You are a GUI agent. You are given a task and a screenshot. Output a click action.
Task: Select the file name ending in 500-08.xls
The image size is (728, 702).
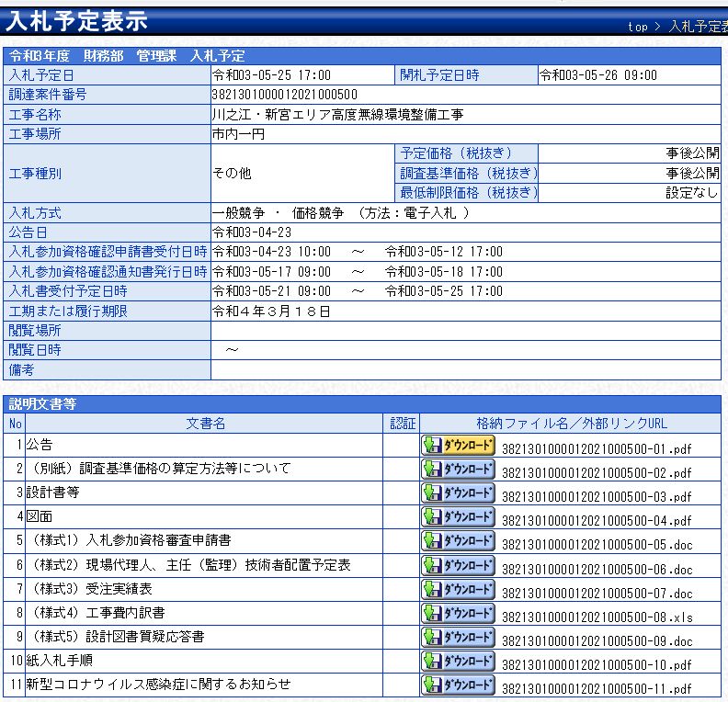click(x=596, y=617)
